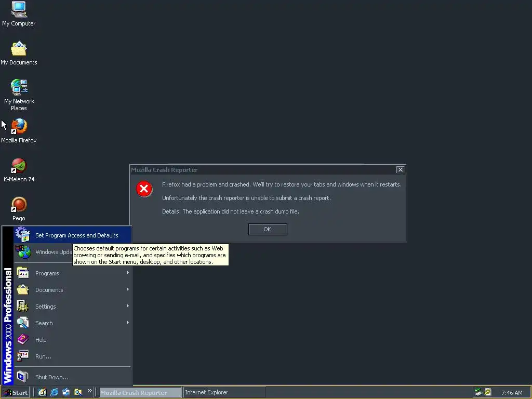Switch to Internet Explorer taskbar button

[224, 393]
